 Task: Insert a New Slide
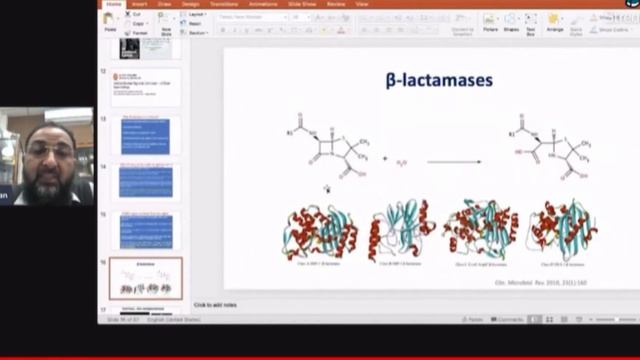pyautogui.click(x=166, y=24)
